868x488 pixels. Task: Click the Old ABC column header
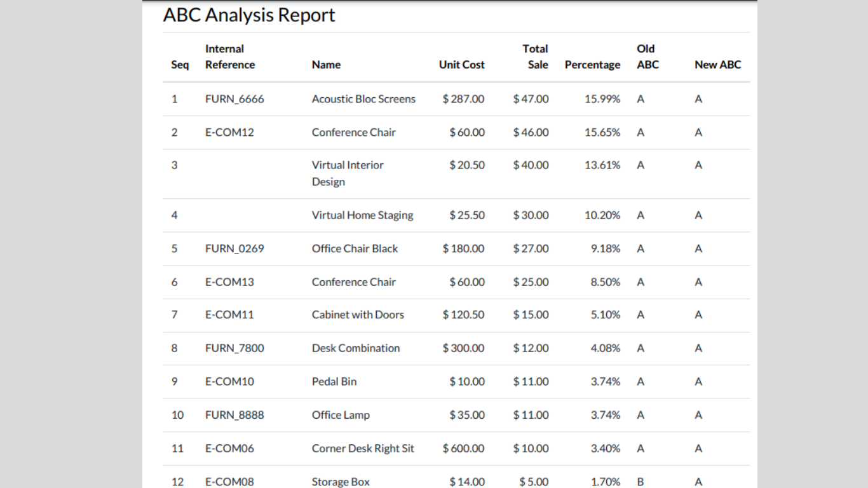(x=648, y=57)
